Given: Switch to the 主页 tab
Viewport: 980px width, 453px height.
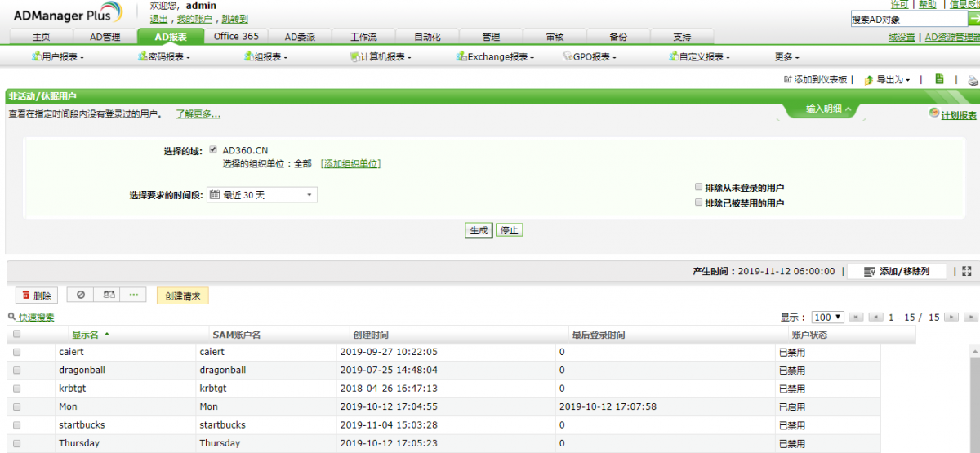Looking at the screenshot, I should [41, 37].
